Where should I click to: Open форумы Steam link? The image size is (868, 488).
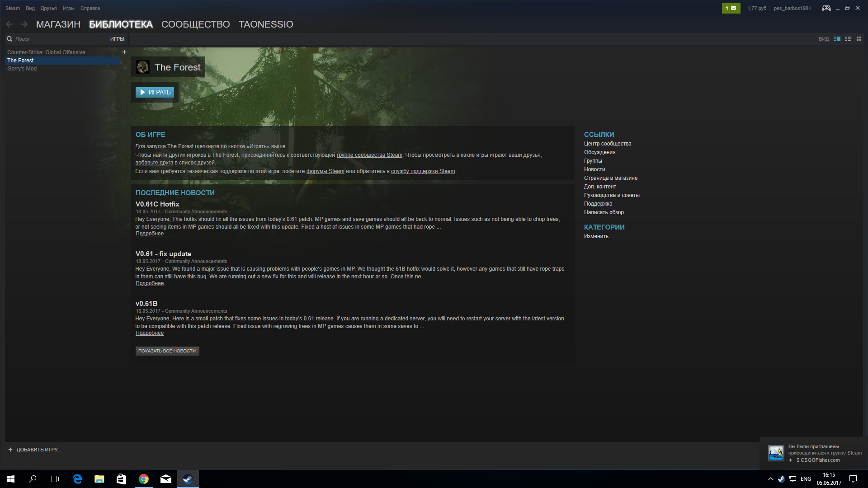coord(325,171)
